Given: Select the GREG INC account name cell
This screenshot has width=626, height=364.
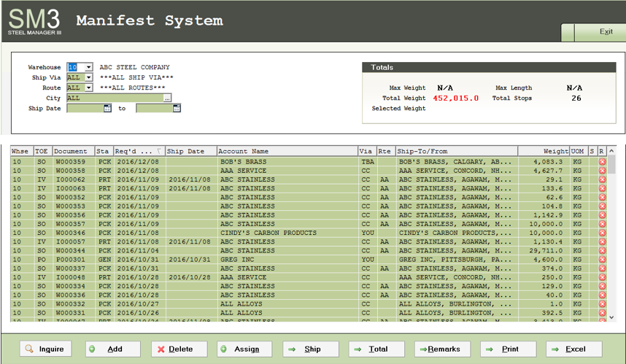Looking at the screenshot, I should click(287, 260).
